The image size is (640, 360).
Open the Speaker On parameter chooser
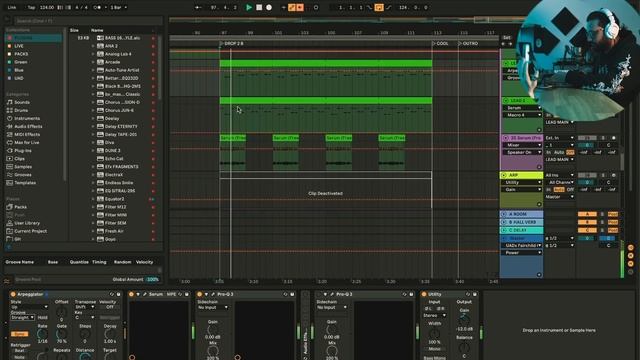coord(522,152)
